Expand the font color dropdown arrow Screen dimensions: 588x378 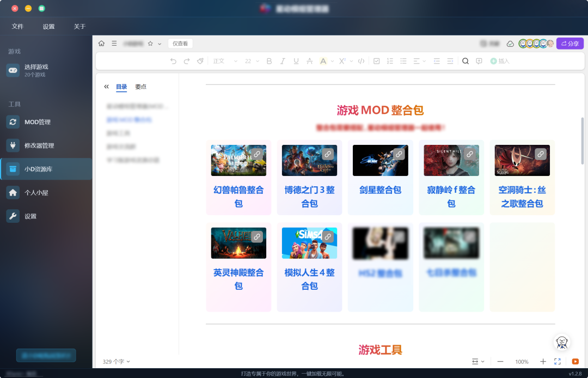point(332,61)
